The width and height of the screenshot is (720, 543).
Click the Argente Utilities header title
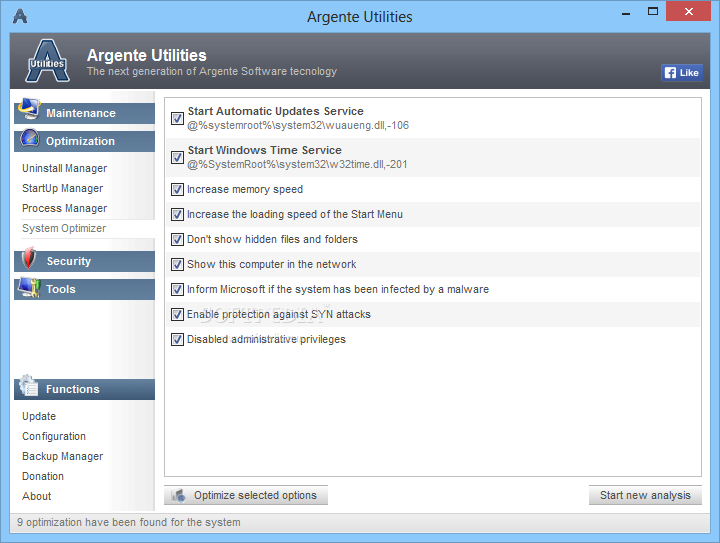146,55
